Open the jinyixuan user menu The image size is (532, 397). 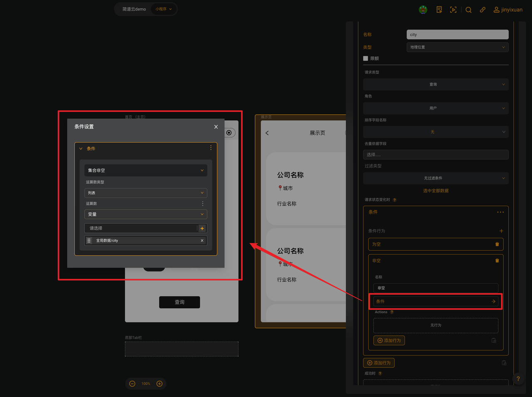tap(508, 10)
